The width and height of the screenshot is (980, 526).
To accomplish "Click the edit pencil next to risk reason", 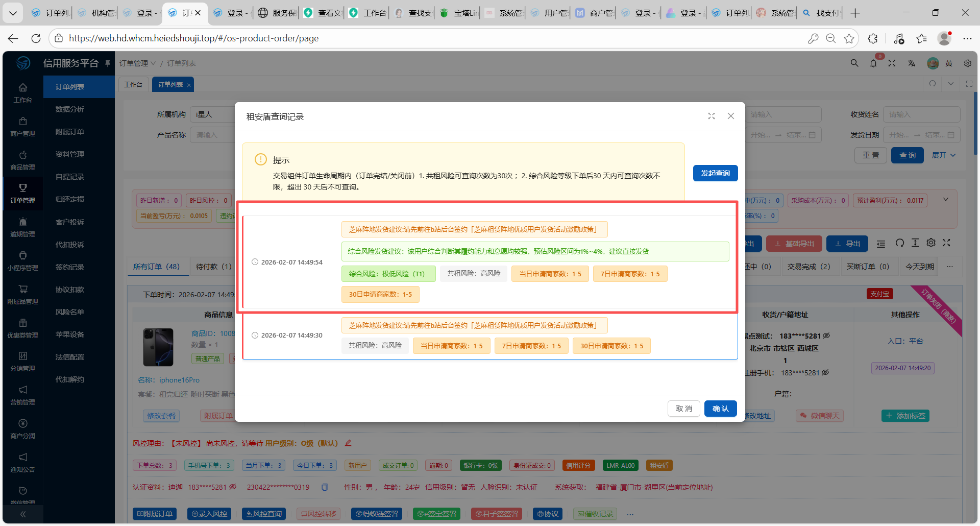I will 348,443.
